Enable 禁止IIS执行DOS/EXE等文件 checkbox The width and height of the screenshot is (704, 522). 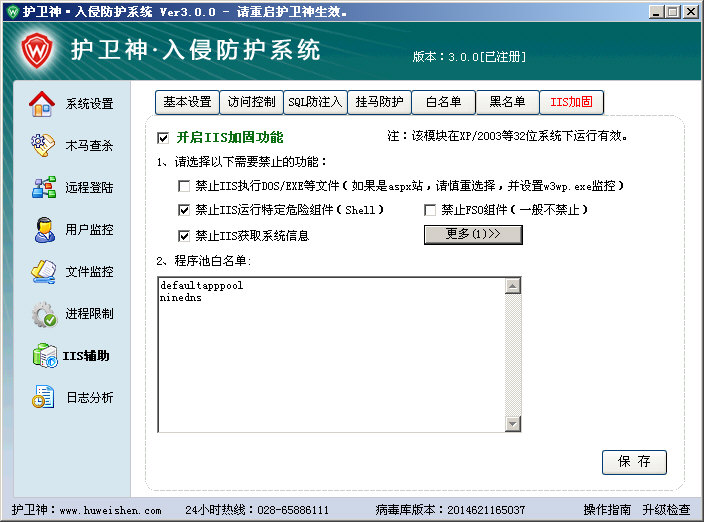(184, 186)
